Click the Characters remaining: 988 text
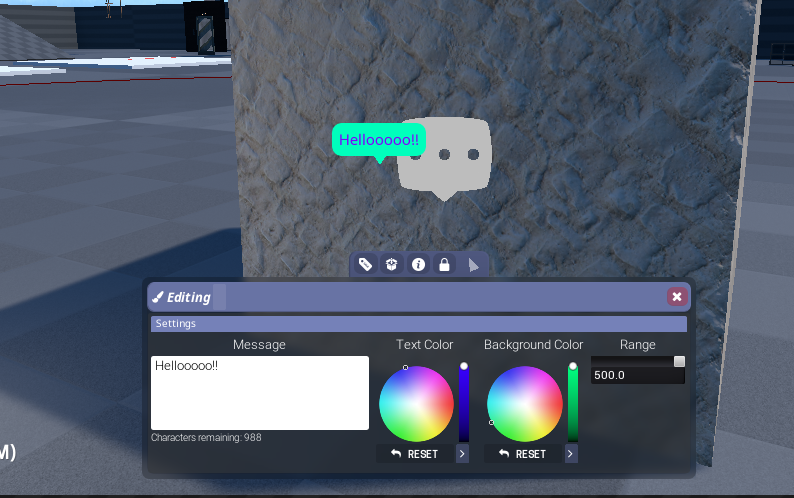Viewport: 794px width, 498px height. pyautogui.click(x=206, y=438)
